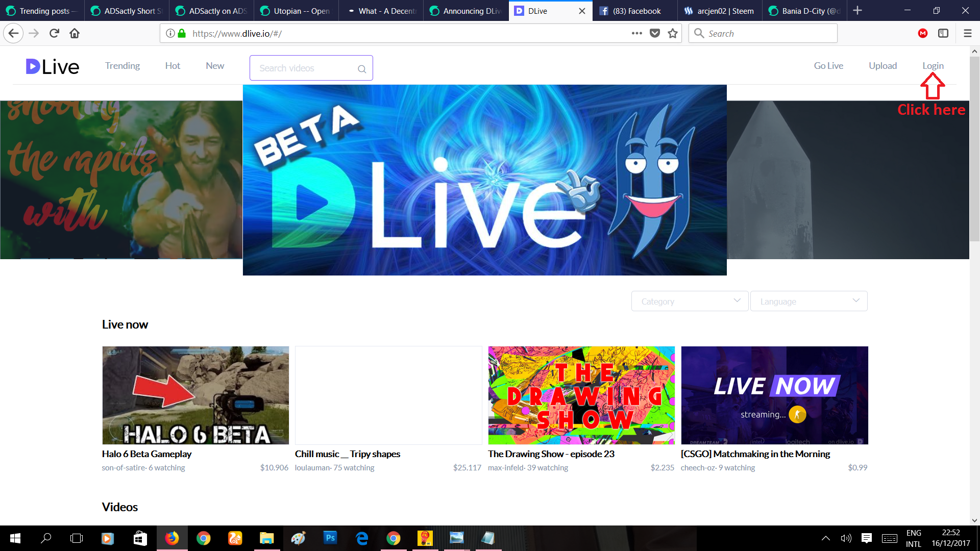
Task: Open the New section
Action: [215, 66]
